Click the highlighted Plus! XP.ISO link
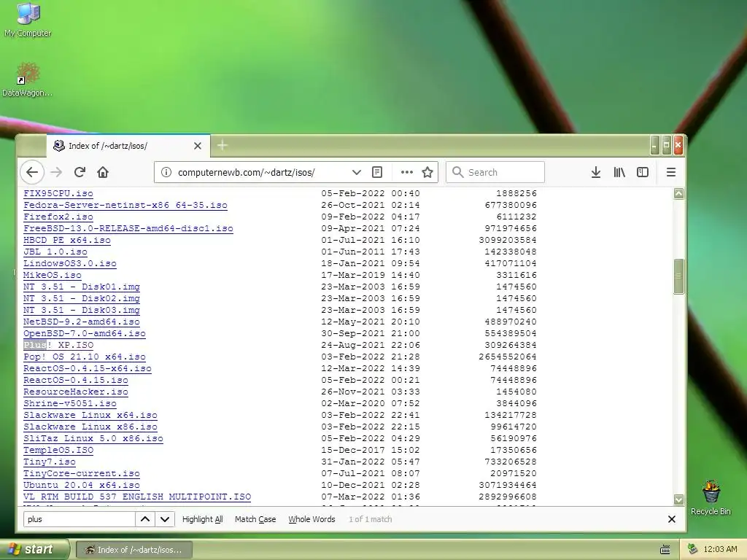 [58, 345]
